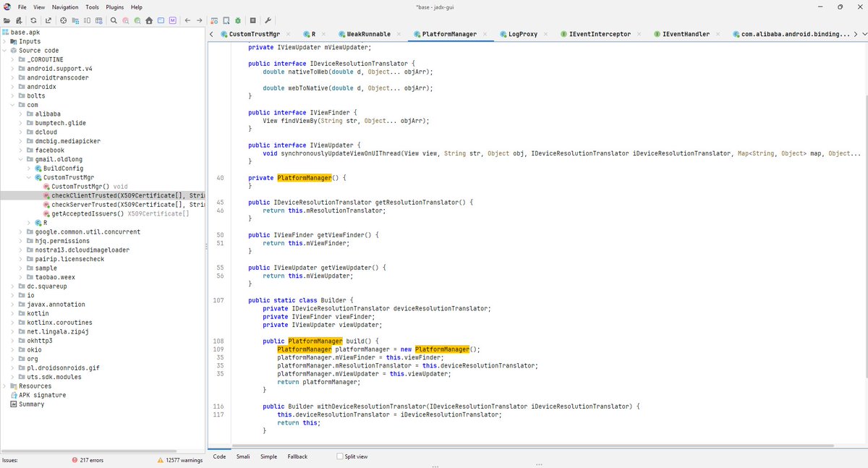This screenshot has height=468, width=868.
Task: Toggle the preview tab toolbar icon
Action: [x=87, y=20]
